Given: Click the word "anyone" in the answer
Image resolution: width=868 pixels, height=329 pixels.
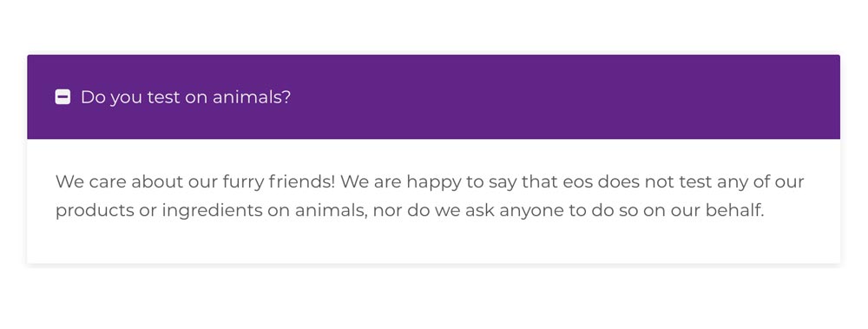Looking at the screenshot, I should click(x=529, y=212).
